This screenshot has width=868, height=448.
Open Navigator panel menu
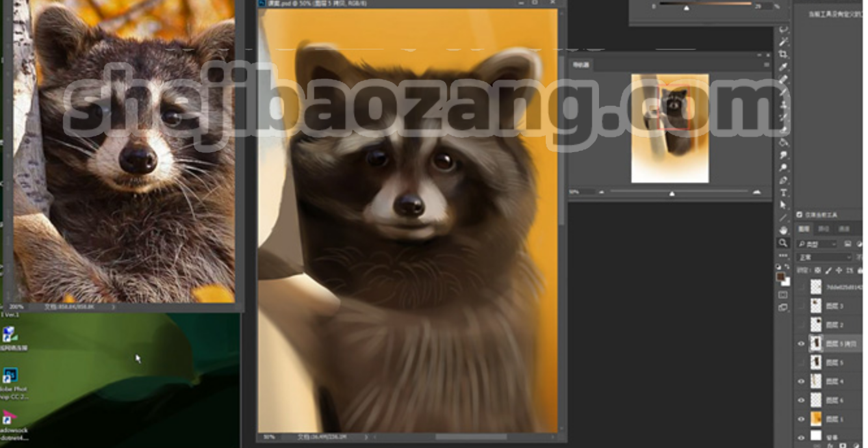(x=767, y=65)
